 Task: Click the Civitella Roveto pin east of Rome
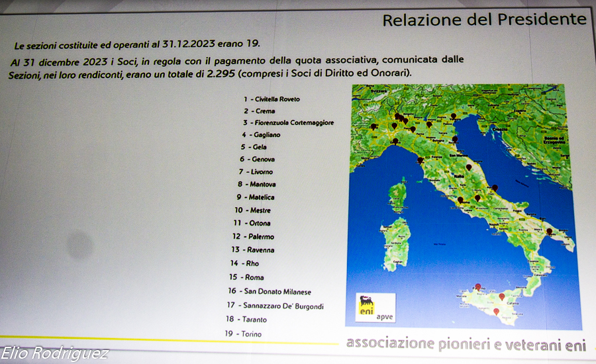(x=477, y=199)
